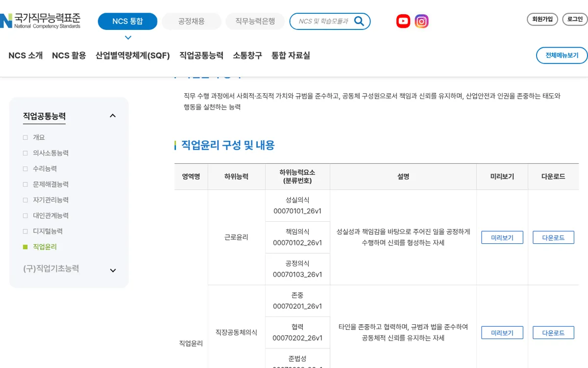This screenshot has width=588, height=368.
Task: Focus the NCS 및 학습모듈 search field
Action: [x=323, y=22]
